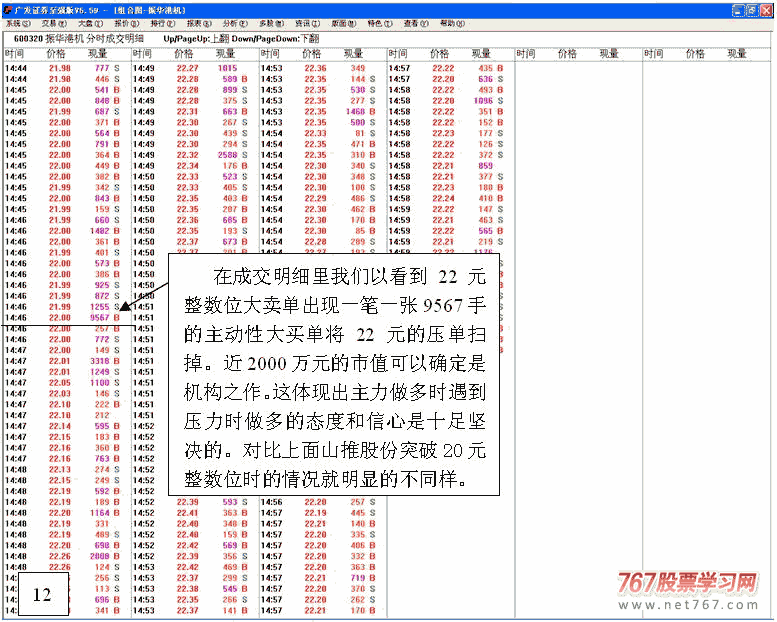Minimize the 广发证券 window

[738, 9]
